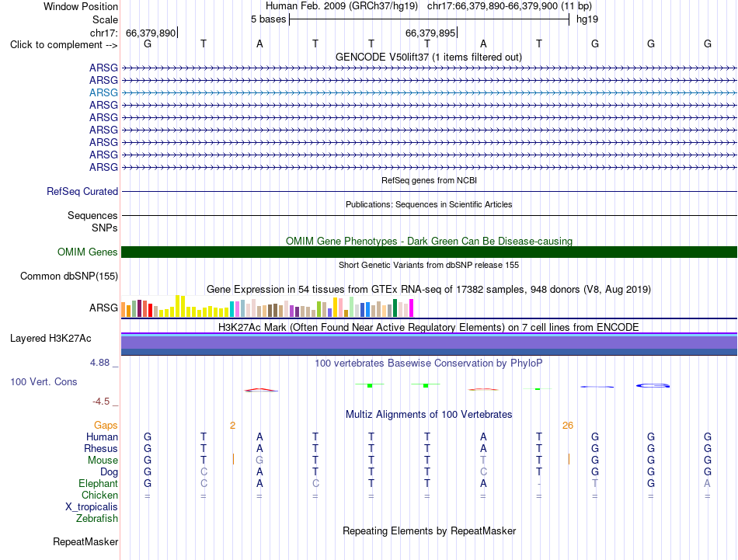
Task: Click the Scale label
Action: [105, 19]
